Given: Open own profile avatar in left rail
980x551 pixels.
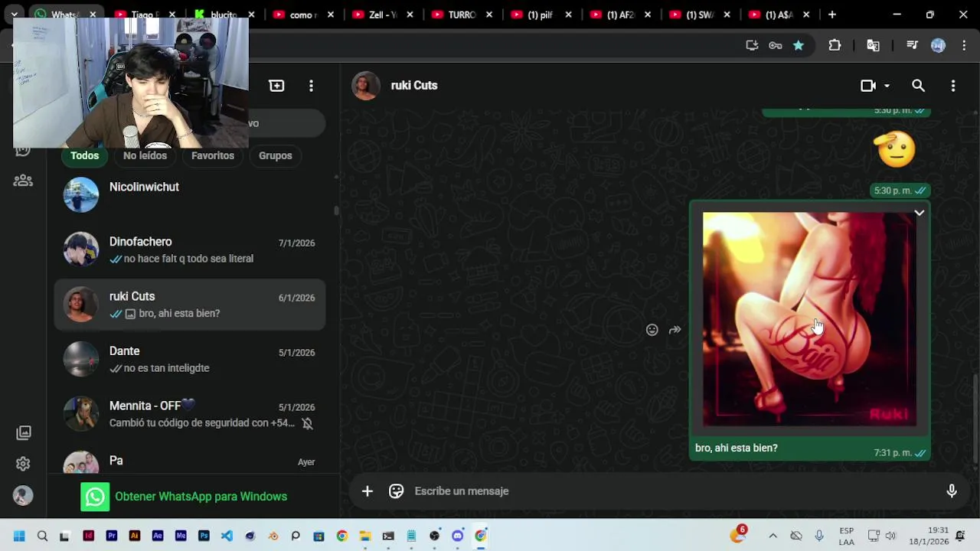Looking at the screenshot, I should tap(23, 495).
